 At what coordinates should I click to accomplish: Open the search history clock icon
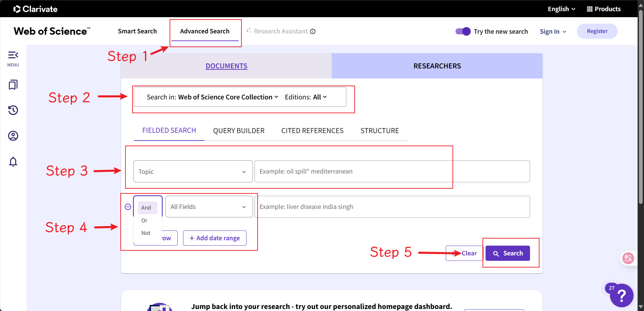tap(13, 110)
